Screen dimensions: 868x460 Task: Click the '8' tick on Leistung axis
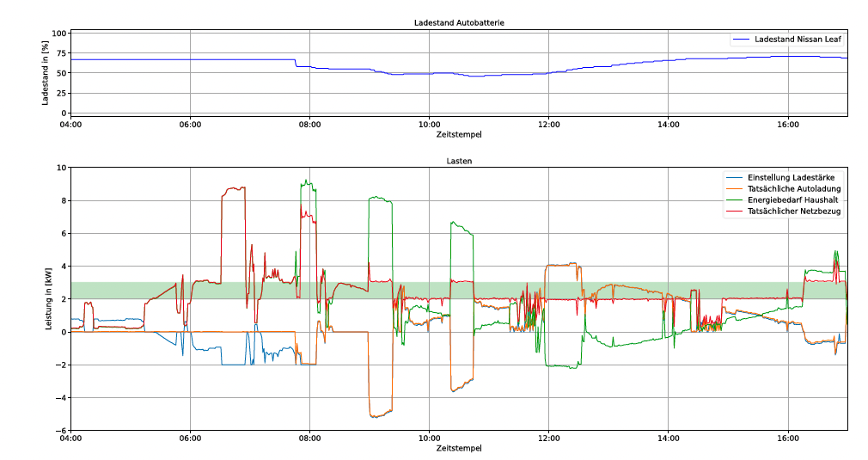64,200
